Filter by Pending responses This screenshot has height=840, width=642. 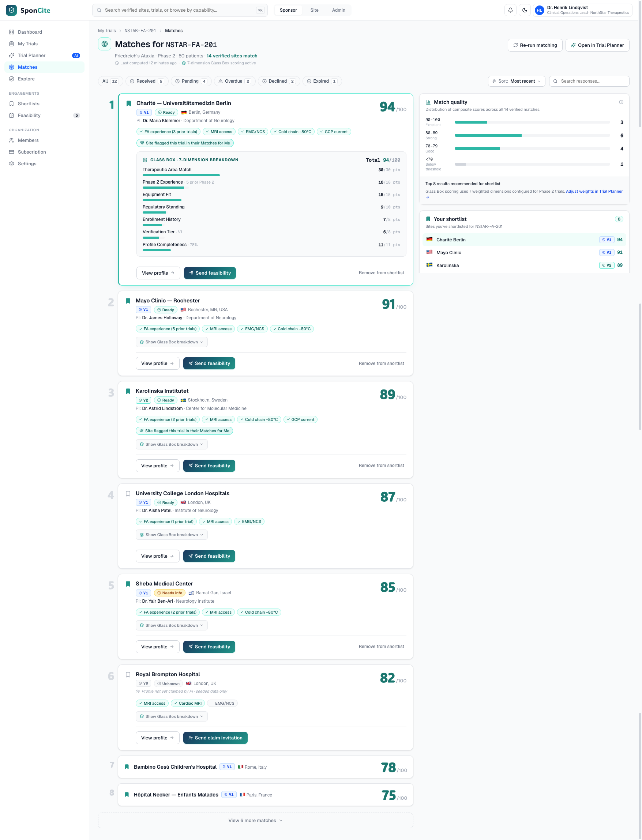[191, 81]
